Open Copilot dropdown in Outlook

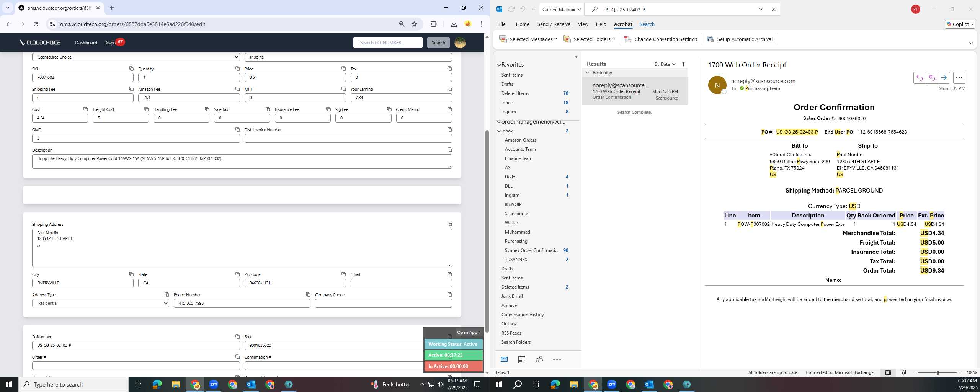tap(960, 24)
